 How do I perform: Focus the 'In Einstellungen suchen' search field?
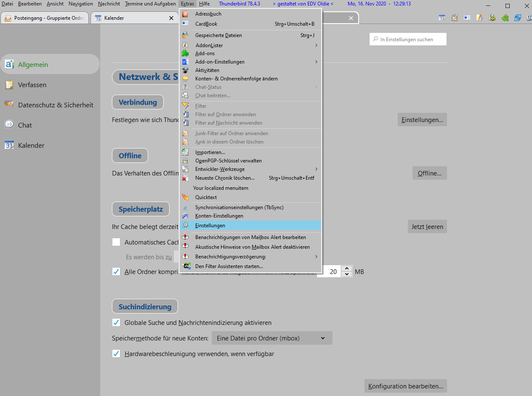pyautogui.click(x=408, y=39)
